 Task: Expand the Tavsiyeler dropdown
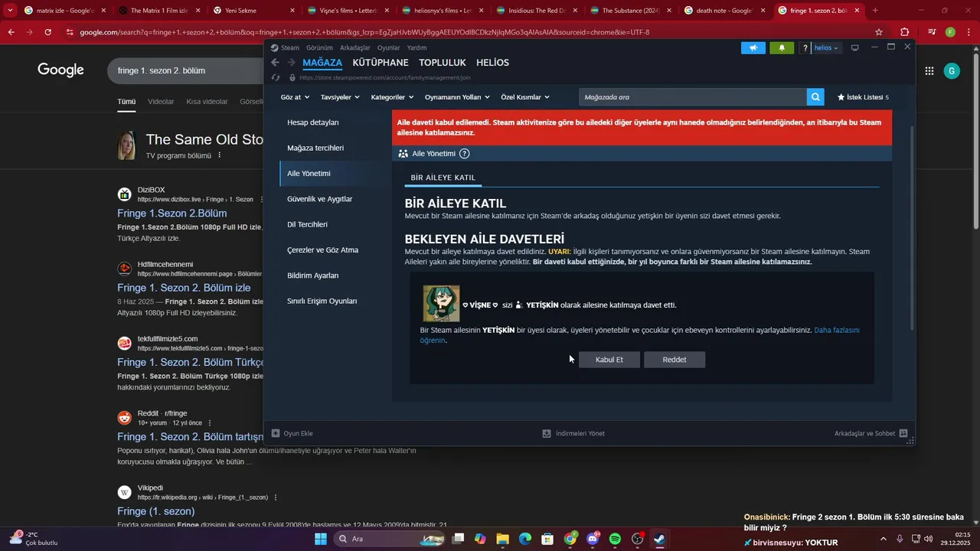coord(341,97)
